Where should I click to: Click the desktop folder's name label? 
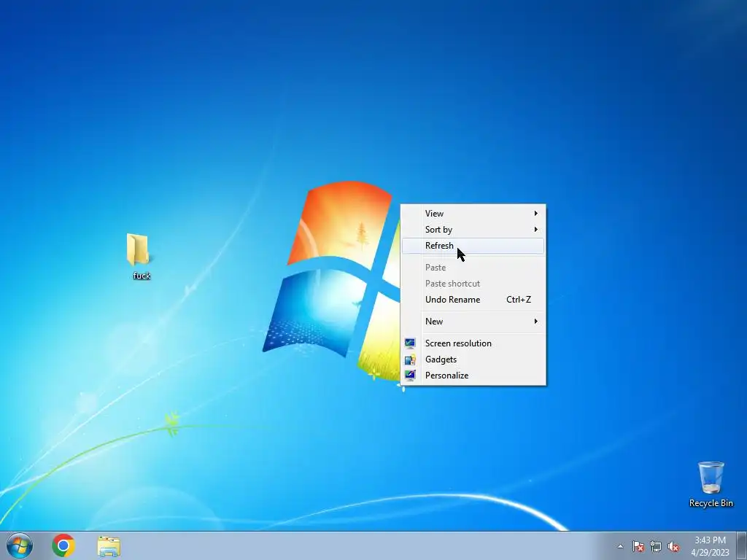[142, 276]
